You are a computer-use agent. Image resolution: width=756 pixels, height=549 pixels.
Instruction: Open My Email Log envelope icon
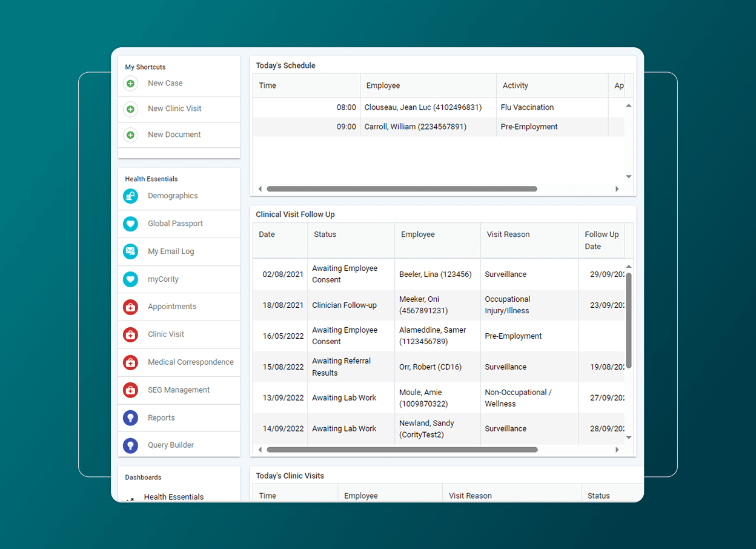point(130,251)
